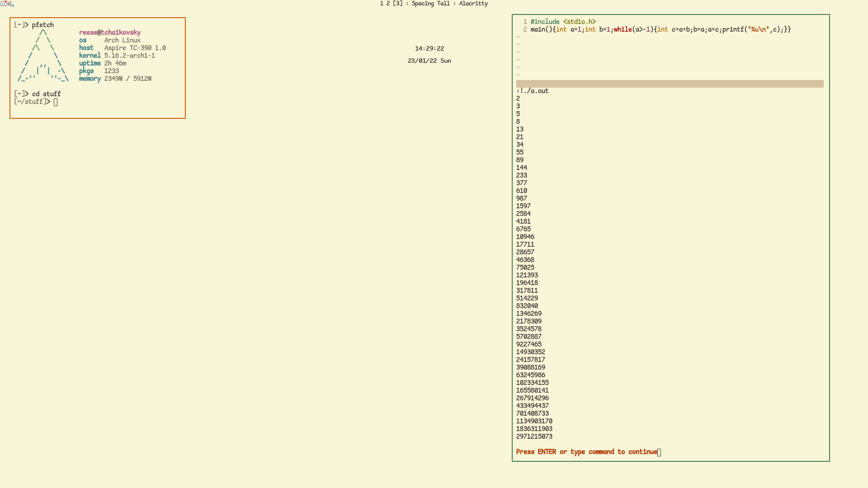The width and height of the screenshot is (868, 488).
Task: Click the Arch Linux ASCII logo
Action: [x=43, y=56]
